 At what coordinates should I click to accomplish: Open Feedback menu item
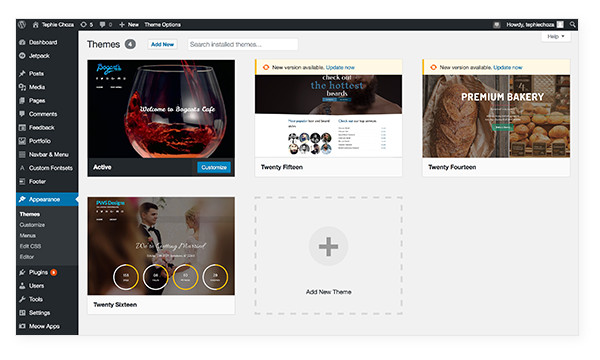[42, 127]
